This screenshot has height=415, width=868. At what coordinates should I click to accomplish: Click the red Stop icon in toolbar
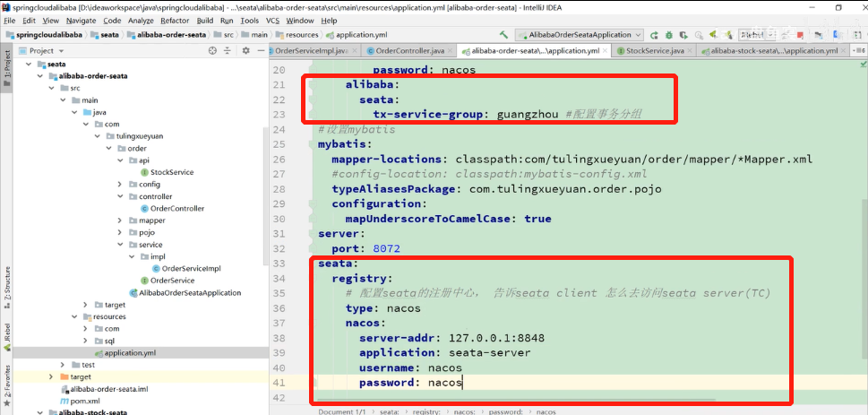coord(800,35)
